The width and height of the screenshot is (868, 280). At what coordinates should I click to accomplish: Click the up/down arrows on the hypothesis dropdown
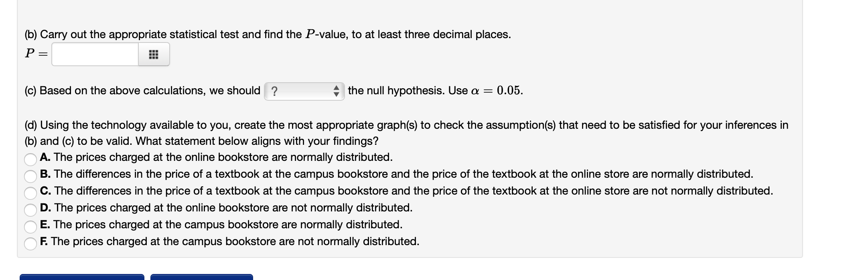(336, 91)
